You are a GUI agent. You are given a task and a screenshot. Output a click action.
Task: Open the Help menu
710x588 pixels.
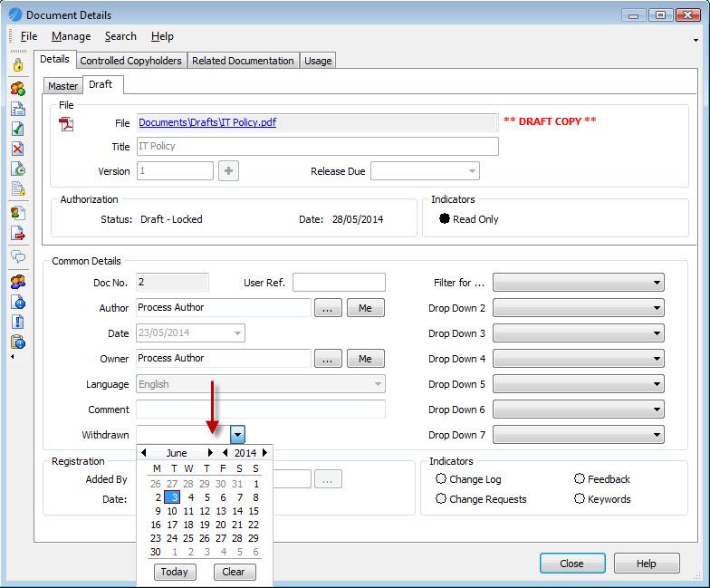pyautogui.click(x=162, y=36)
